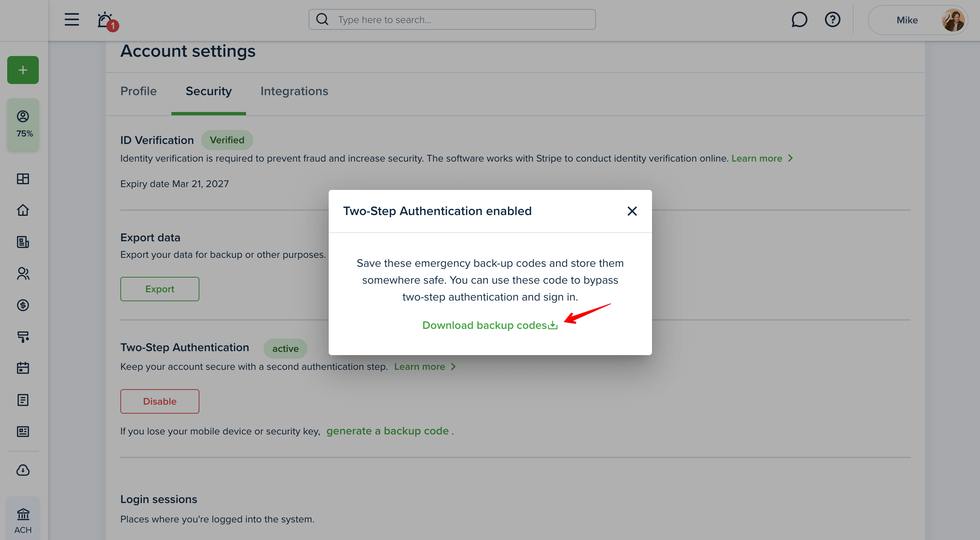Click the Export data button

click(160, 289)
